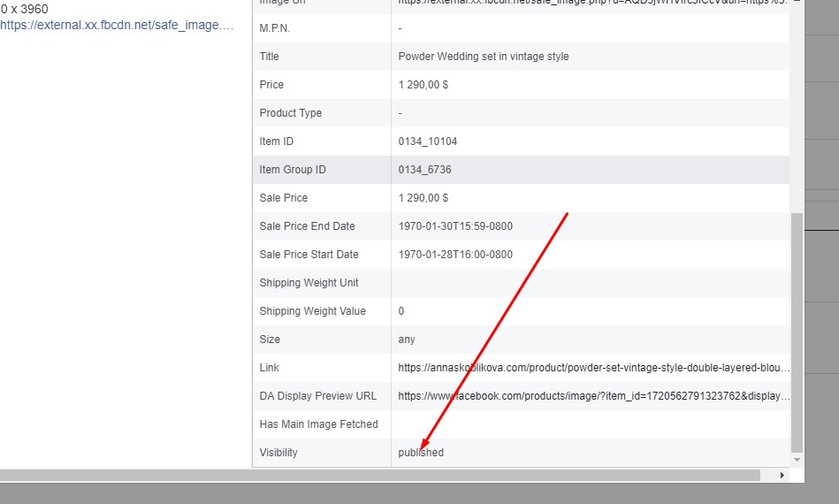
Task: Click the Item Group ID value '0134_6736'
Action: coord(425,170)
